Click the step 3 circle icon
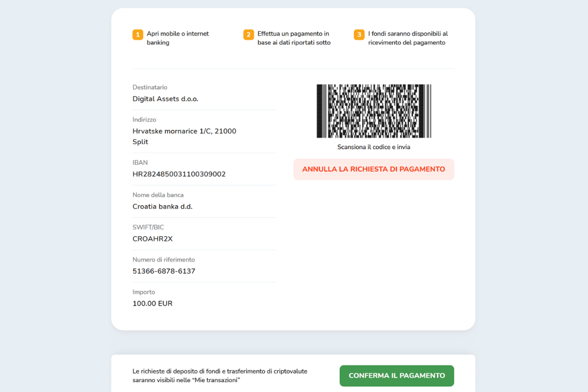Screen dimensions: 588x392 click(359, 35)
